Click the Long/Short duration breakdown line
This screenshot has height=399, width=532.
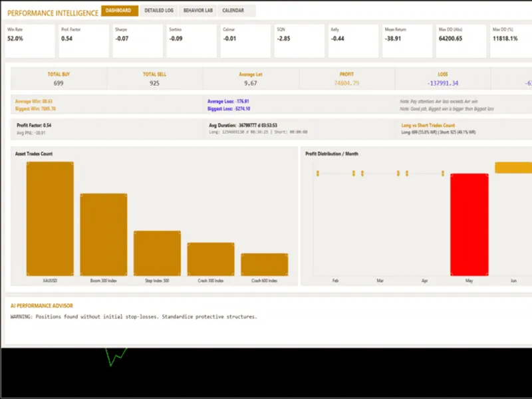coord(258,132)
